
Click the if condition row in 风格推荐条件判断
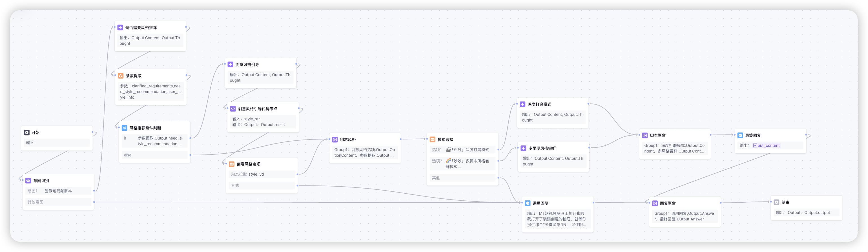click(x=154, y=141)
